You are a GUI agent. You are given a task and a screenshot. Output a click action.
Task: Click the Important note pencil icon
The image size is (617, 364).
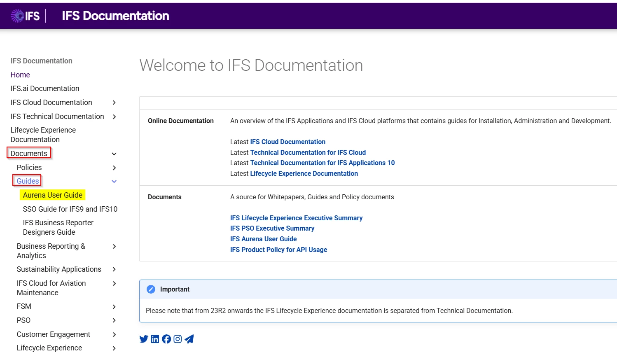point(151,289)
